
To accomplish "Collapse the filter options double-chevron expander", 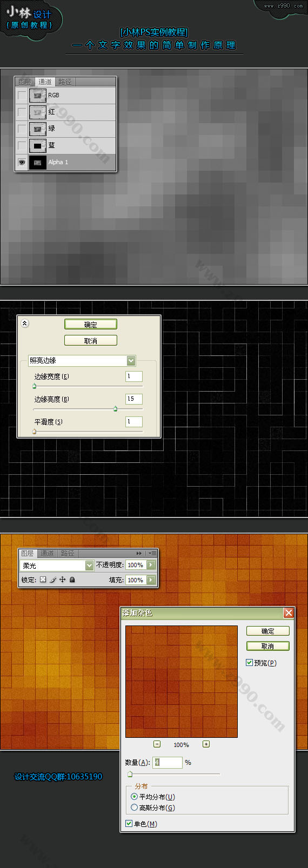I will coord(25,324).
